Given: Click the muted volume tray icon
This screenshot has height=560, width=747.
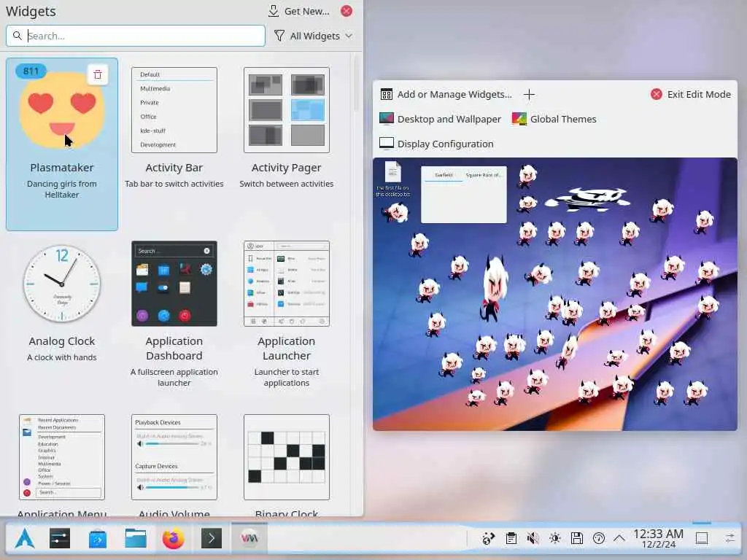Looking at the screenshot, I should (x=533, y=539).
